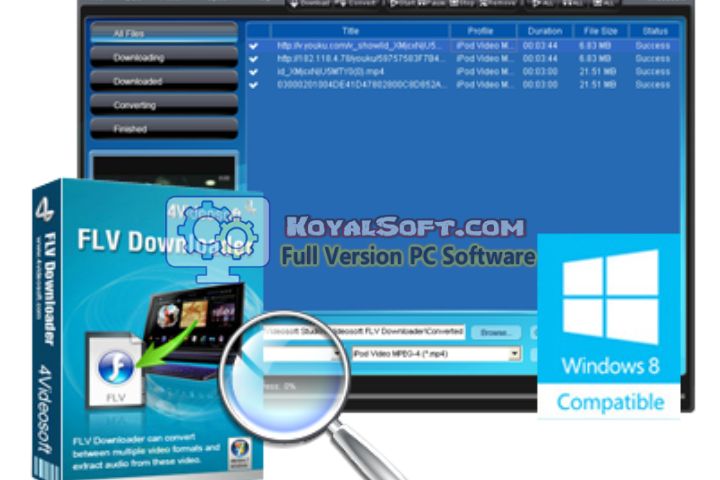The image size is (720, 480).
Task: Uncheck the 182.118.4.78 URL row checkbox
Action: click(x=253, y=59)
